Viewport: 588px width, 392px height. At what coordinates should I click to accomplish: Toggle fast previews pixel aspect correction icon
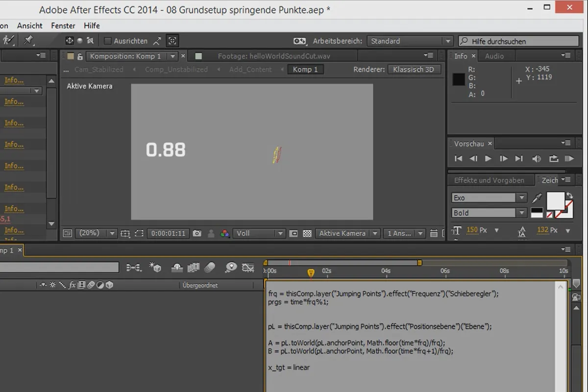[434, 233]
